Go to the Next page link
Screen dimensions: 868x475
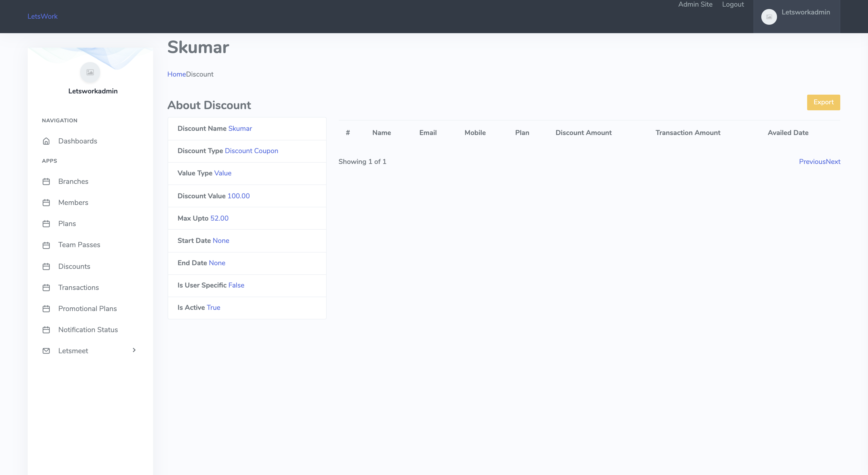tap(833, 162)
